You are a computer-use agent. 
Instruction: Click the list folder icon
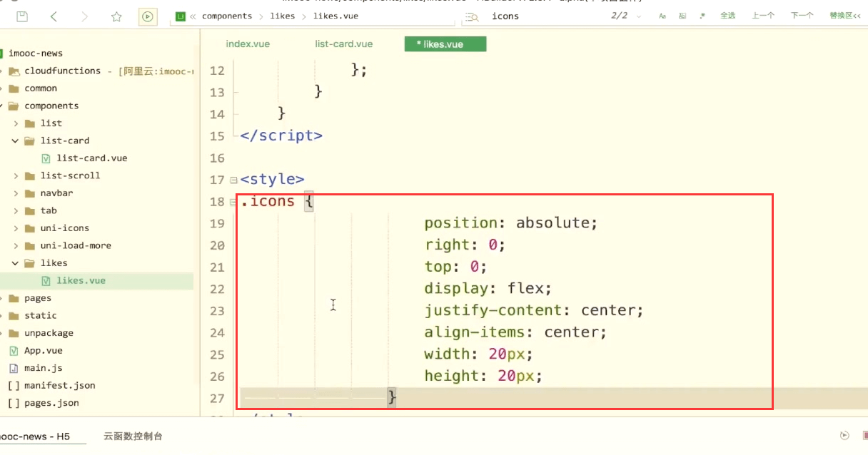click(x=29, y=123)
